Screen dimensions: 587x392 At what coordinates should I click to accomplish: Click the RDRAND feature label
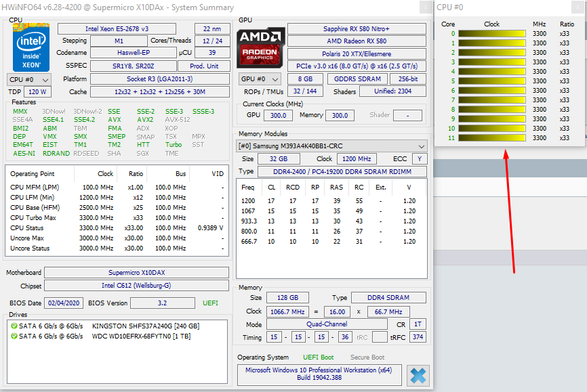(56, 154)
